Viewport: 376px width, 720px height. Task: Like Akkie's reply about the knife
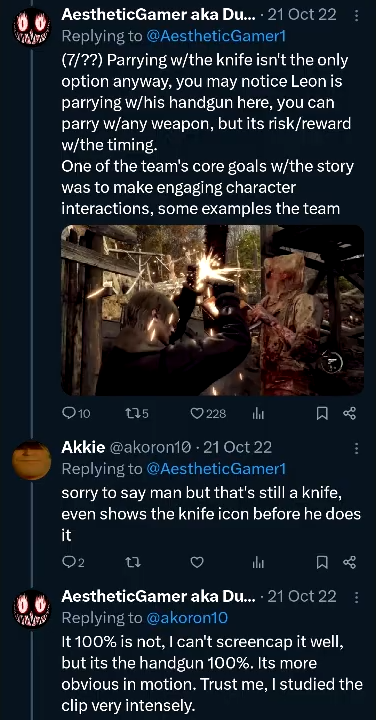click(197, 562)
